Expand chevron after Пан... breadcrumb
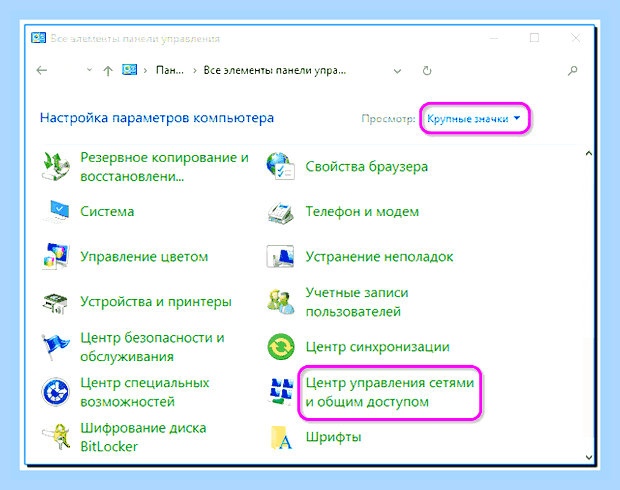 point(195,70)
